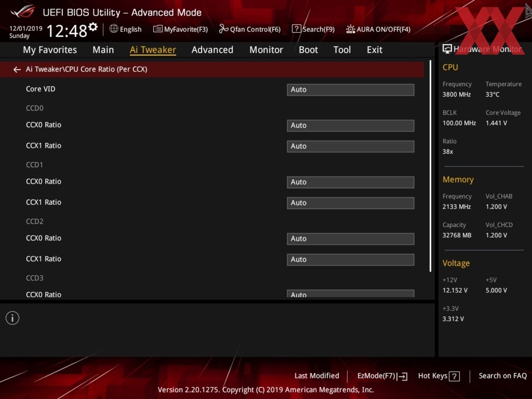This screenshot has height=399, width=532.
Task: Open MyFavorite(F3) panel
Action: coord(181,29)
